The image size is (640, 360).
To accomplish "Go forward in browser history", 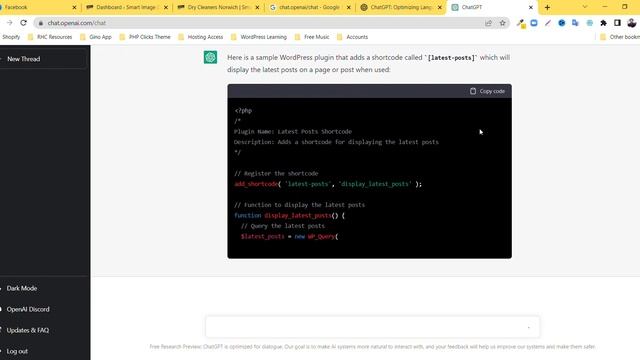I will click(x=9, y=23).
